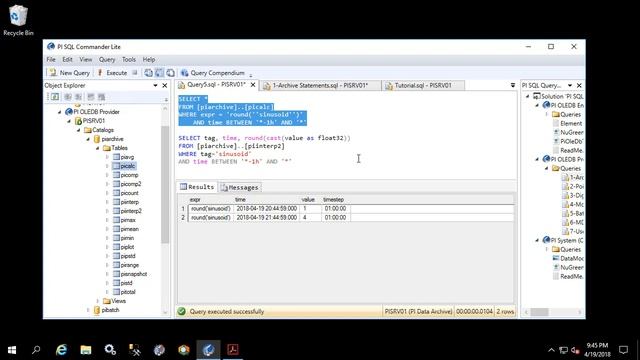Screen dimensions: 640x360
Task: Select the picomp2 table
Action: pyautogui.click(x=131, y=184)
